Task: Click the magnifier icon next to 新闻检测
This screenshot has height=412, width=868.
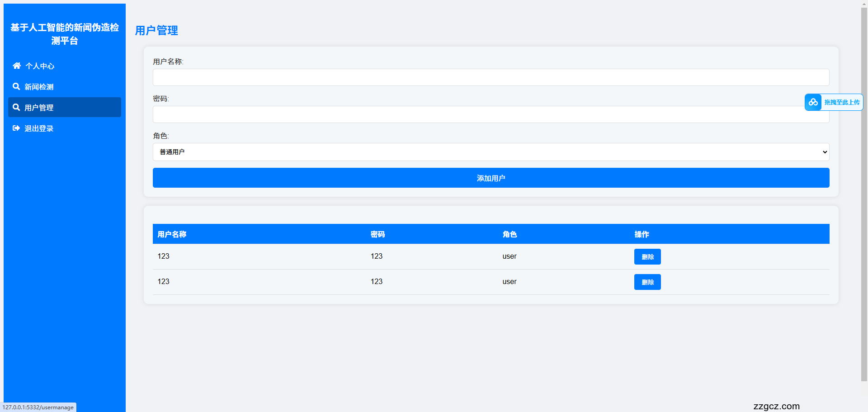Action: click(x=16, y=86)
